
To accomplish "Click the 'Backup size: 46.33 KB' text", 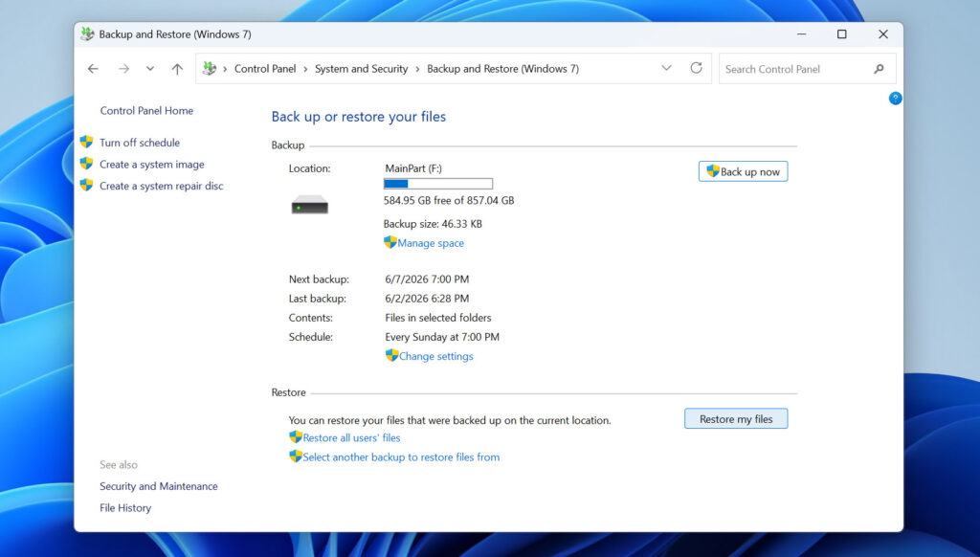I will 433,224.
